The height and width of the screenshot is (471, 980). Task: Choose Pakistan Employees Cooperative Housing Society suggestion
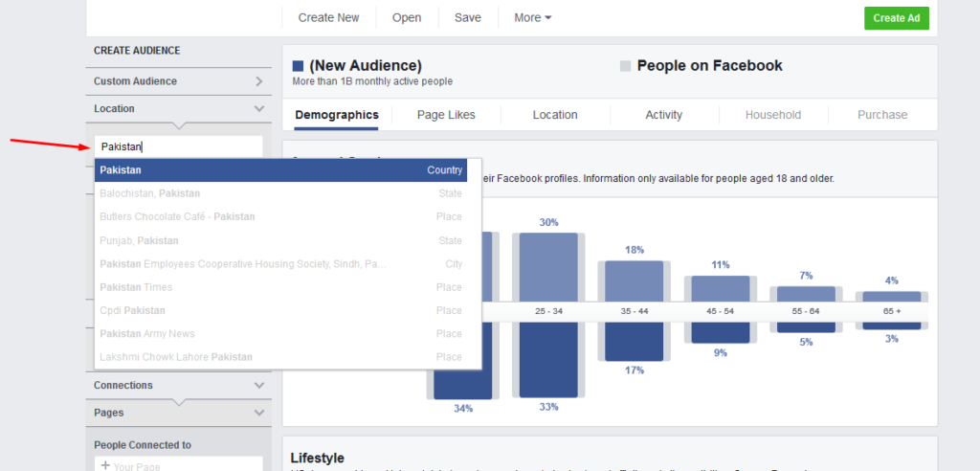[280, 264]
